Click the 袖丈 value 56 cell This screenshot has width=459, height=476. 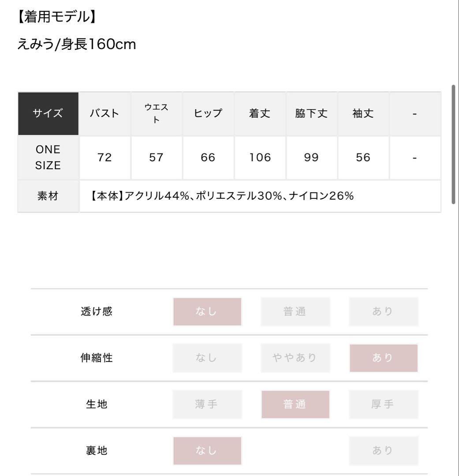tap(363, 157)
